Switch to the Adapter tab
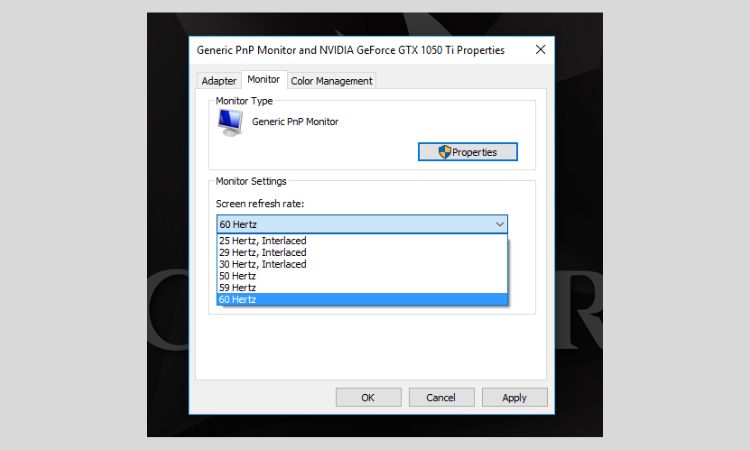Screen dimensions: 750x450 [x=219, y=81]
